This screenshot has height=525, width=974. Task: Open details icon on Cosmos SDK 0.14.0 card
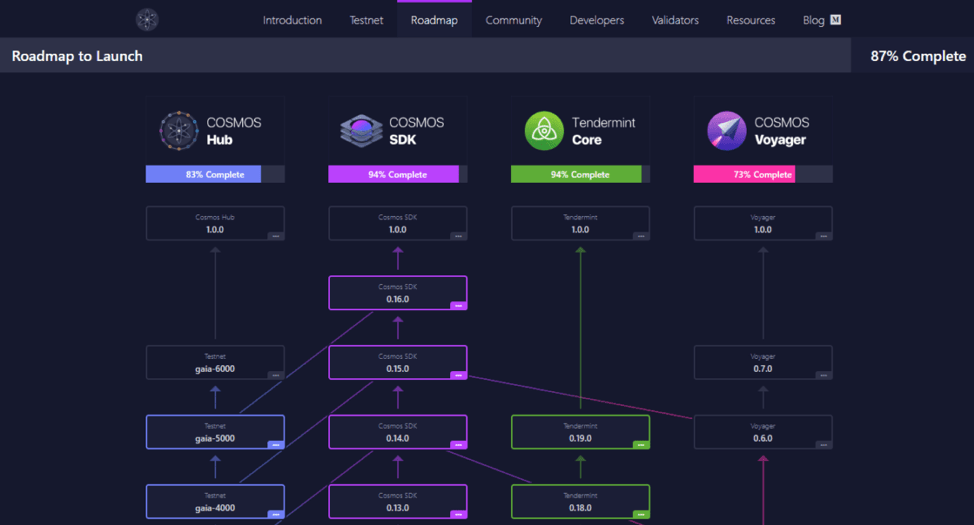point(458,445)
